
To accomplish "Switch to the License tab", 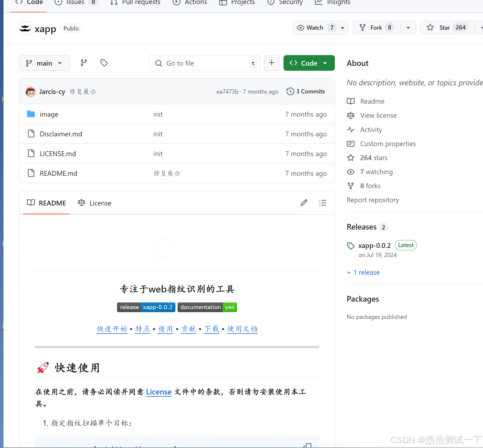I will coord(95,203).
